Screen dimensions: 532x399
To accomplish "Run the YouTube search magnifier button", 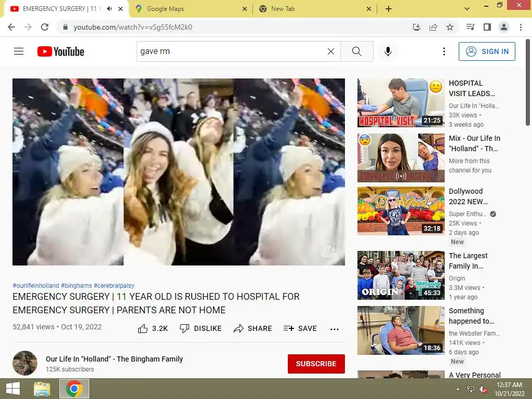I will [x=357, y=51].
